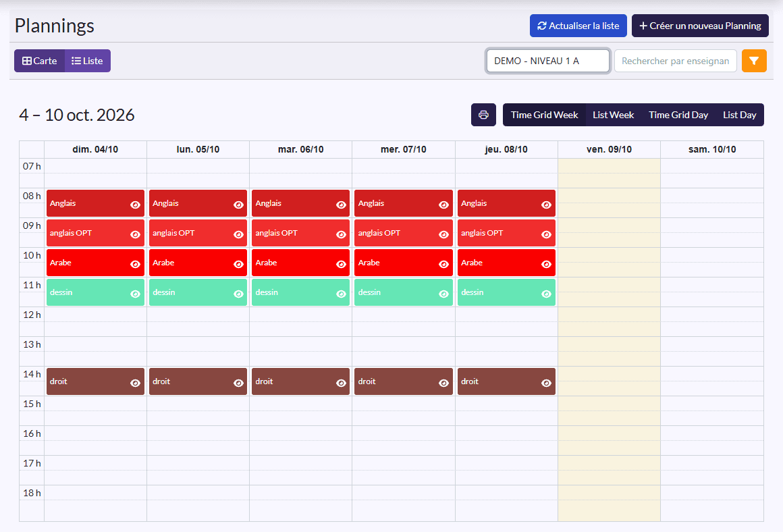Inspect droit event via eye icon mar. 06/10

click(x=341, y=383)
